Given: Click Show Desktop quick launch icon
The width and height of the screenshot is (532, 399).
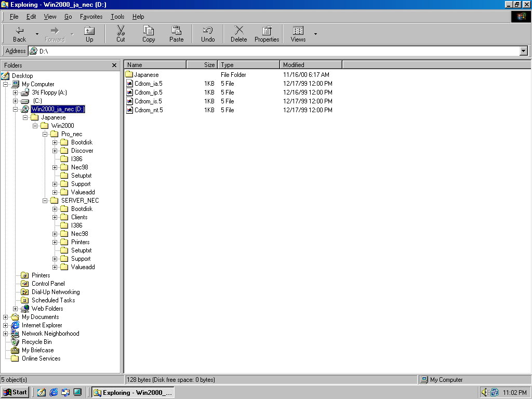Looking at the screenshot, I should pyautogui.click(x=42, y=393).
